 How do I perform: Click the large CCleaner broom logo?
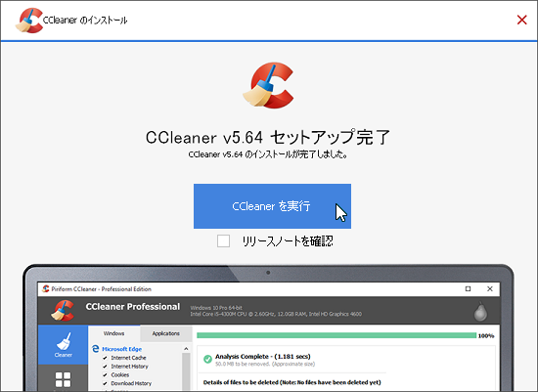[x=268, y=85]
